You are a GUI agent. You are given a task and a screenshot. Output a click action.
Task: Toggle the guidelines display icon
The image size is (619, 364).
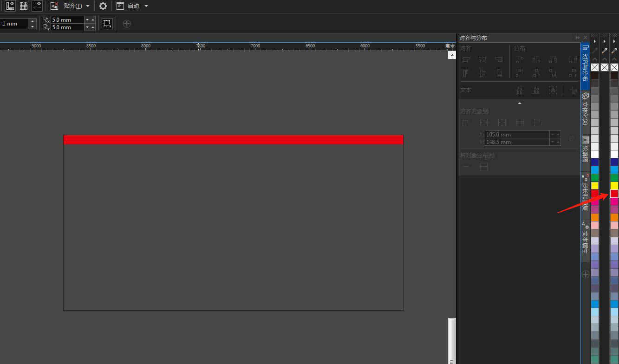pyautogui.click(x=38, y=6)
